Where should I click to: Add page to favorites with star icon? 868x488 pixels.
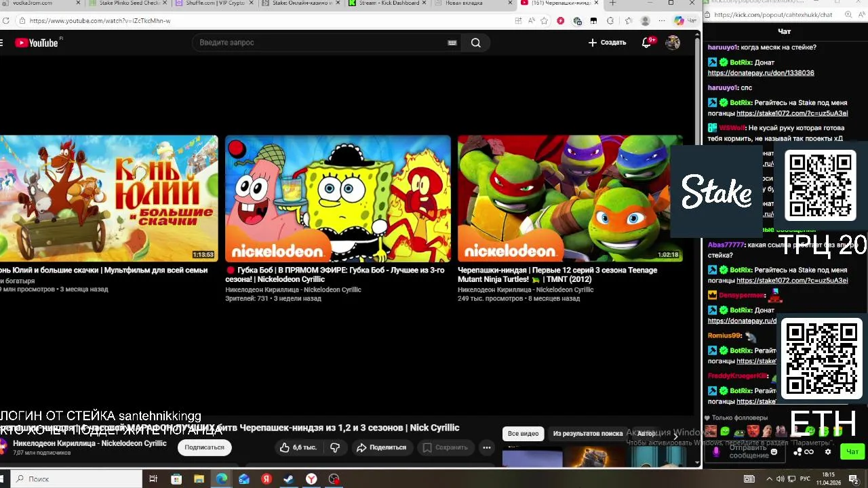click(544, 21)
